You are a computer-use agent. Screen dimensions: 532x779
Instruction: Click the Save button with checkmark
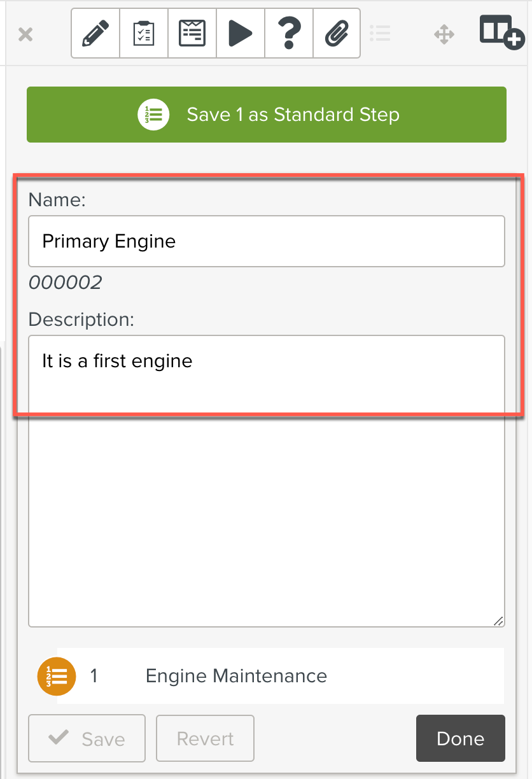click(87, 738)
